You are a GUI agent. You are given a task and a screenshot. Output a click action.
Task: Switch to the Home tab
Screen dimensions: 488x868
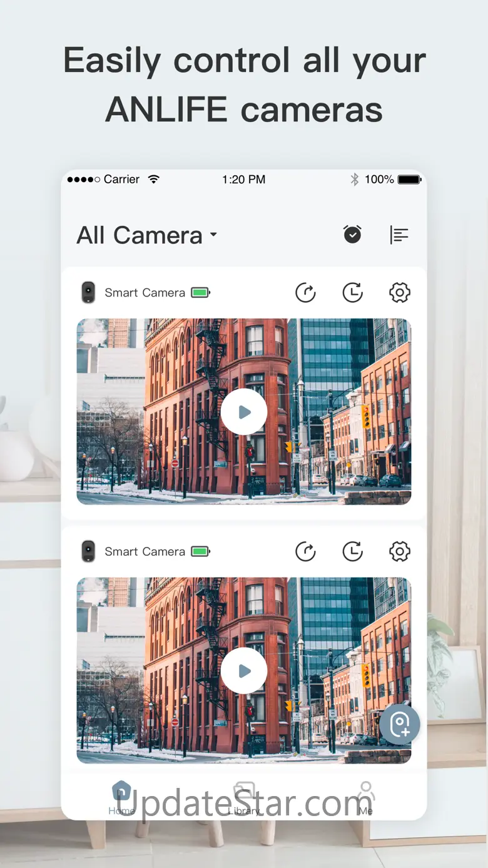[121, 798]
